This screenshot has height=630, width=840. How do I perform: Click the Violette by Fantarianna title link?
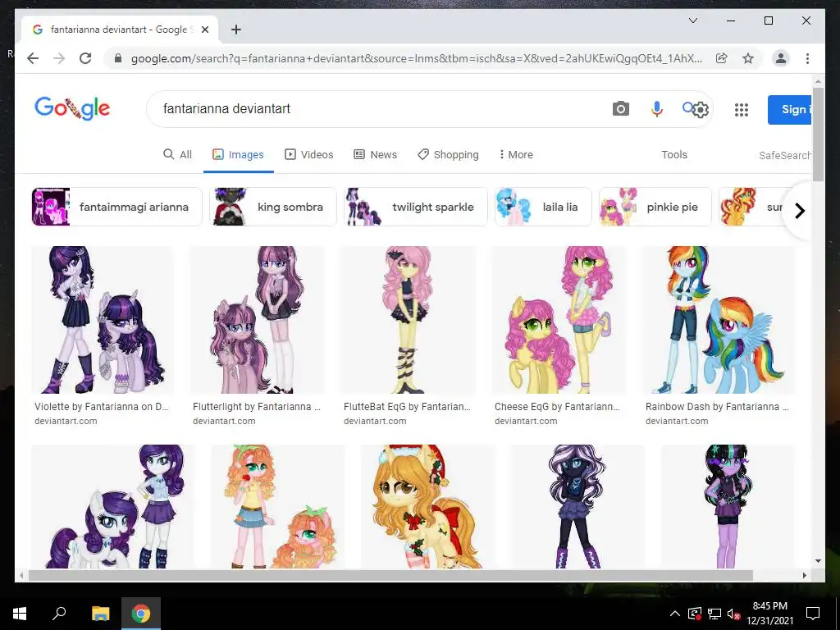(x=101, y=407)
